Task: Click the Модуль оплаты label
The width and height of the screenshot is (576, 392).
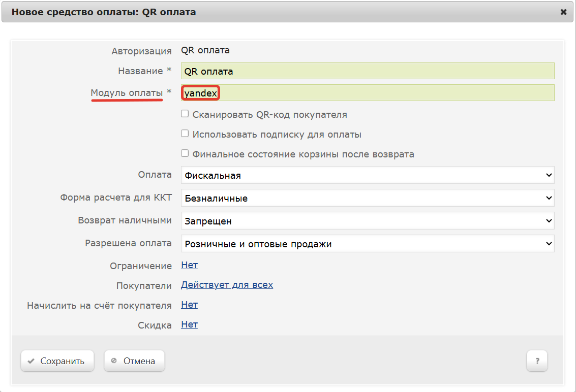Action: (x=127, y=93)
